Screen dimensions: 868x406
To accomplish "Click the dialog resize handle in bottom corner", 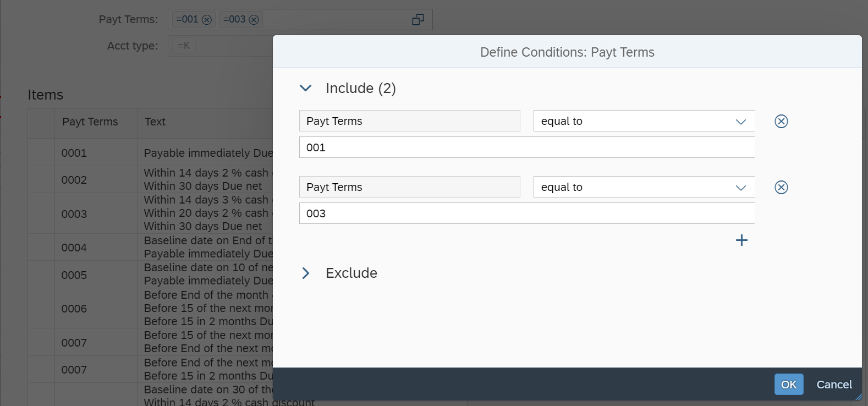I will (859, 397).
